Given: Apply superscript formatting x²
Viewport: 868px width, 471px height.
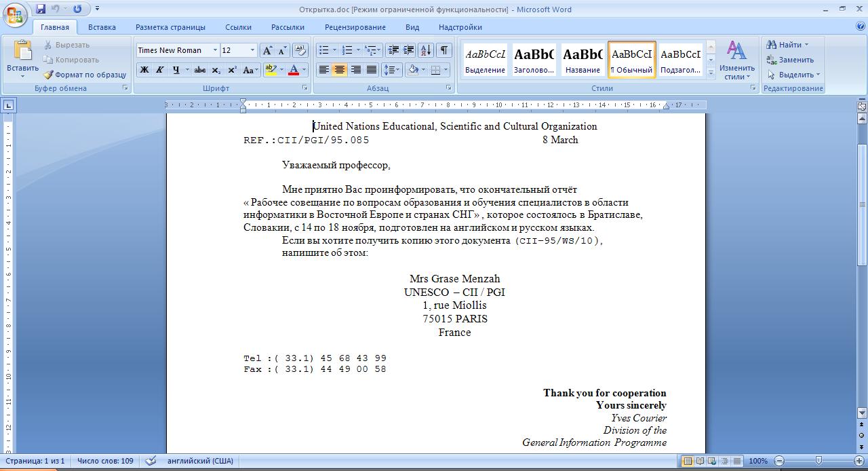Looking at the screenshot, I should point(232,70).
